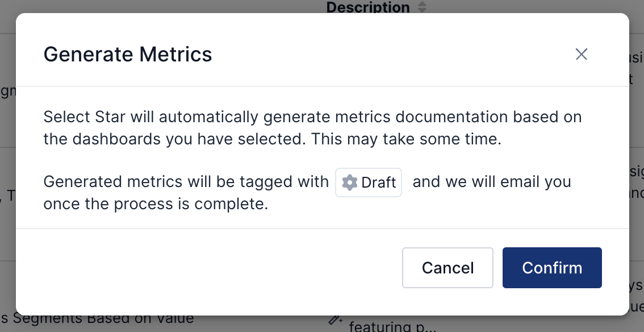Click the dimmed "Segments Based on Value" row text

pos(102,318)
